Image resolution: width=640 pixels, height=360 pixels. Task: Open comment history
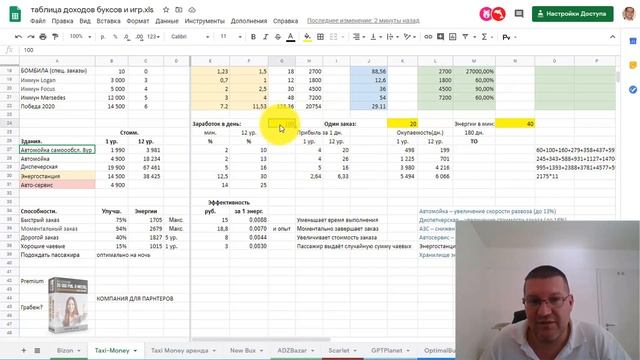[x=519, y=14]
